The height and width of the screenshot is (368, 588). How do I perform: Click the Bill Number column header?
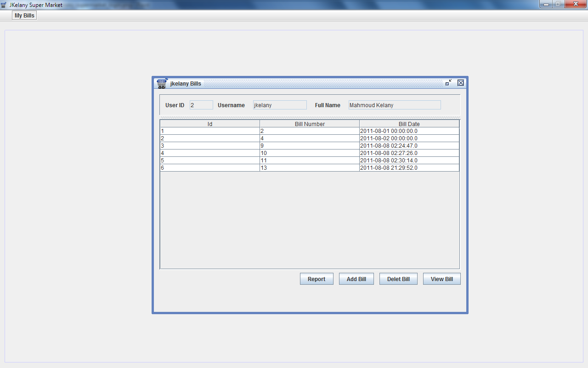click(x=310, y=124)
